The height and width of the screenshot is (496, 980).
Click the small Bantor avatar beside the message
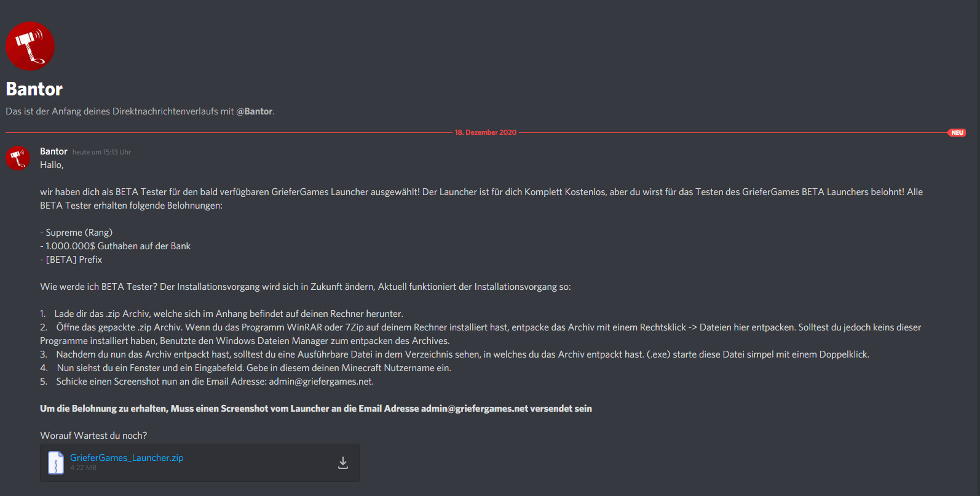pyautogui.click(x=18, y=158)
